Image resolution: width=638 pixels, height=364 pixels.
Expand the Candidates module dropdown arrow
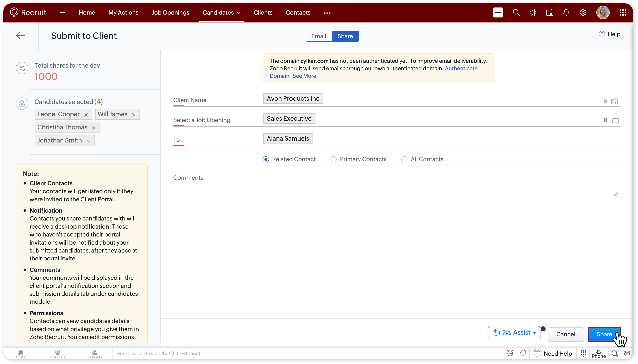click(239, 13)
